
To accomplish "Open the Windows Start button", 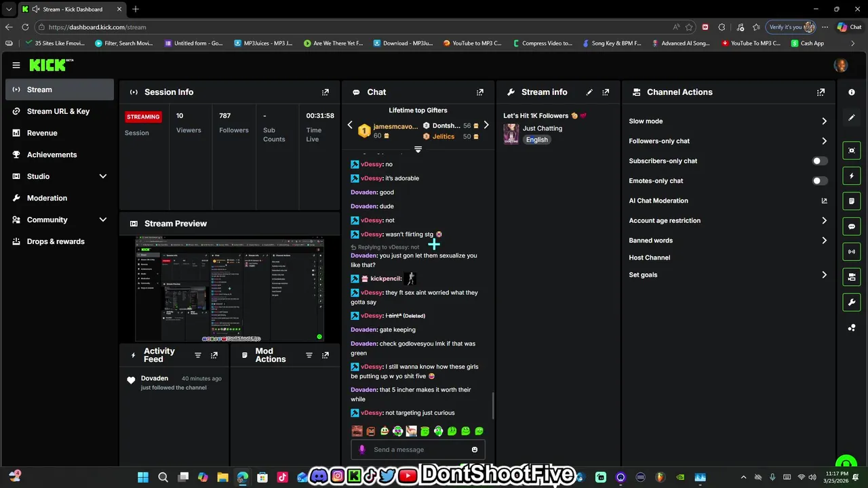I will [x=143, y=477].
